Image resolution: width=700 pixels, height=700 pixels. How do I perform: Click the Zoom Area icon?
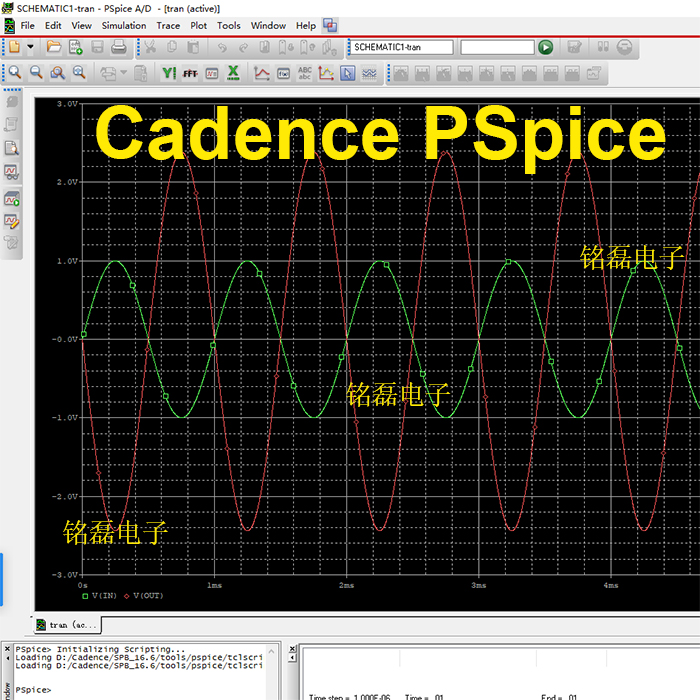point(58,73)
